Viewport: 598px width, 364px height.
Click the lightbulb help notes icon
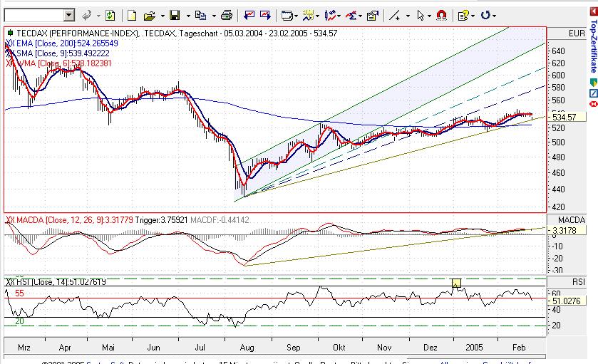tap(463, 16)
